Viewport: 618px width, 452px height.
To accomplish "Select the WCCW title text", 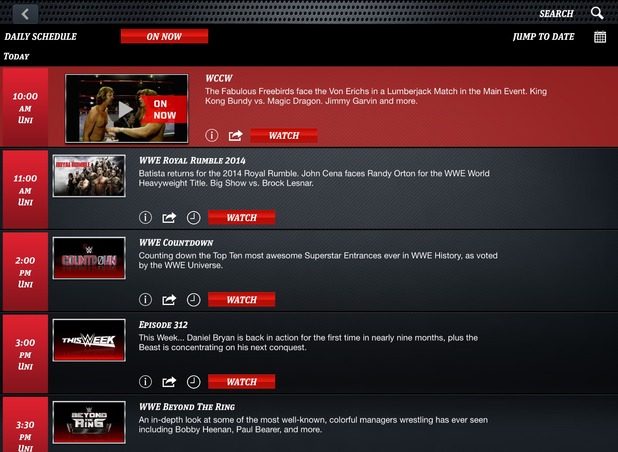I will (219, 78).
